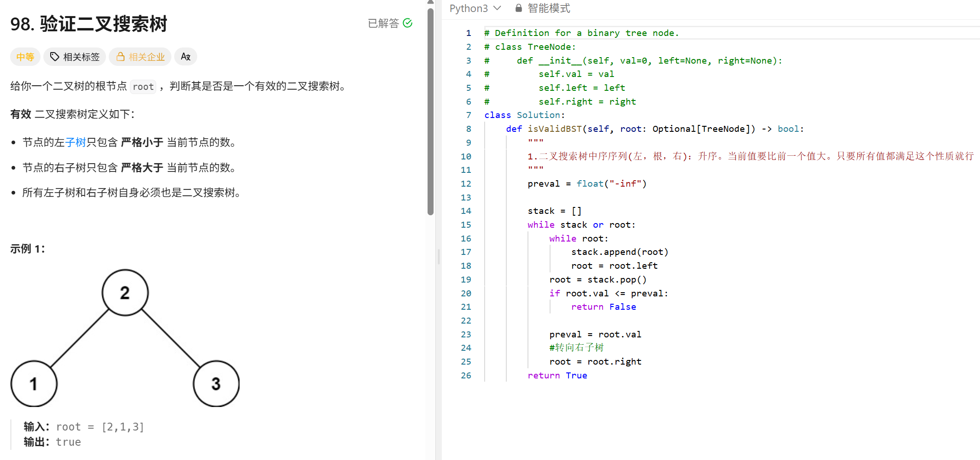980x460 pixels.
Task: Click the translate language icon button
Action: [x=186, y=57]
